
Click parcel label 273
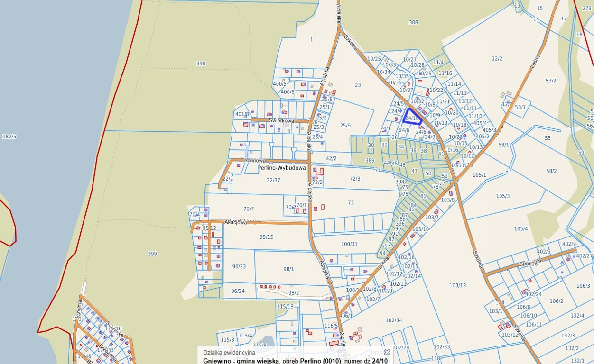[x=587, y=8]
